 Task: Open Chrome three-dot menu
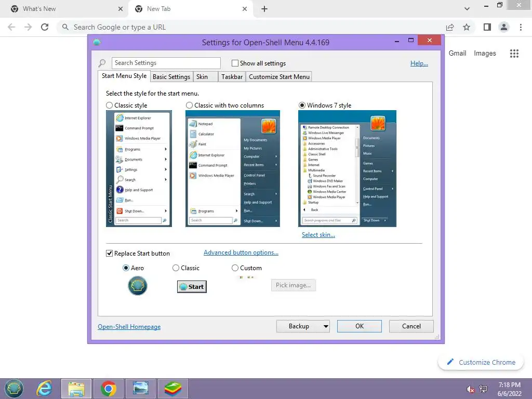521,27
